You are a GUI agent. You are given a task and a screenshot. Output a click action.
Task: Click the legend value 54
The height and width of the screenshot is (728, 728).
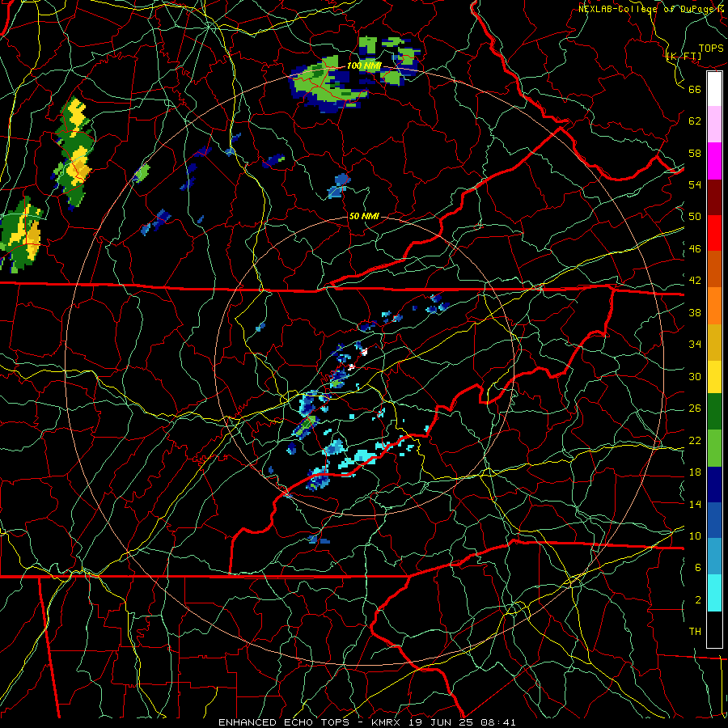[x=695, y=184]
